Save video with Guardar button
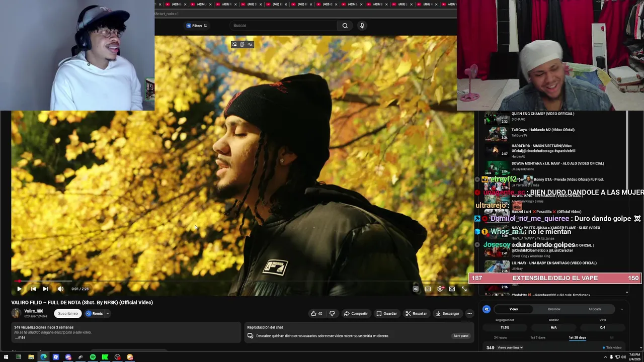This screenshot has height=362, width=644. (x=386, y=313)
